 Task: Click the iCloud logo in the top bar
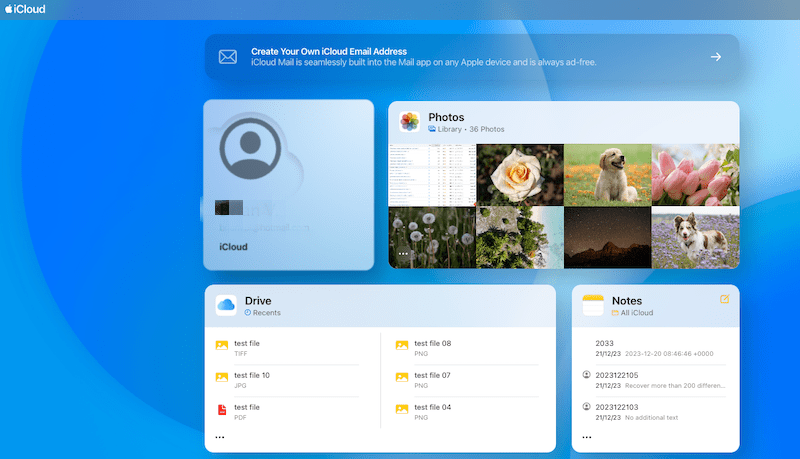25,9
